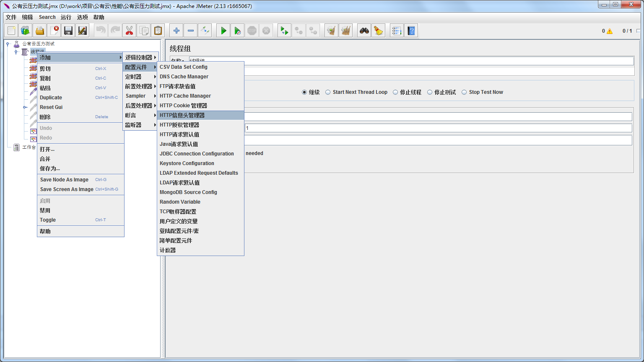Click the Templates toolbar icon
Viewport: 644px width, 362px height.
(26, 31)
